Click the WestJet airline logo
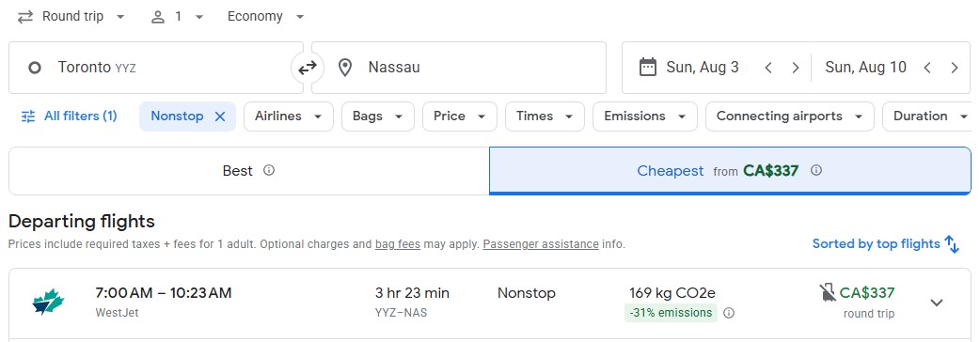Screen dimensions: 980x342 click(x=48, y=302)
